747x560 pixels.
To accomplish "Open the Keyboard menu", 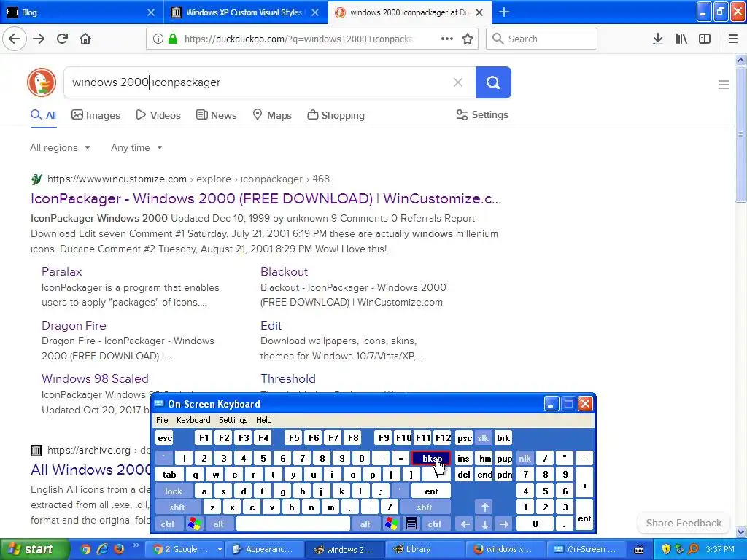I will pyautogui.click(x=193, y=420).
